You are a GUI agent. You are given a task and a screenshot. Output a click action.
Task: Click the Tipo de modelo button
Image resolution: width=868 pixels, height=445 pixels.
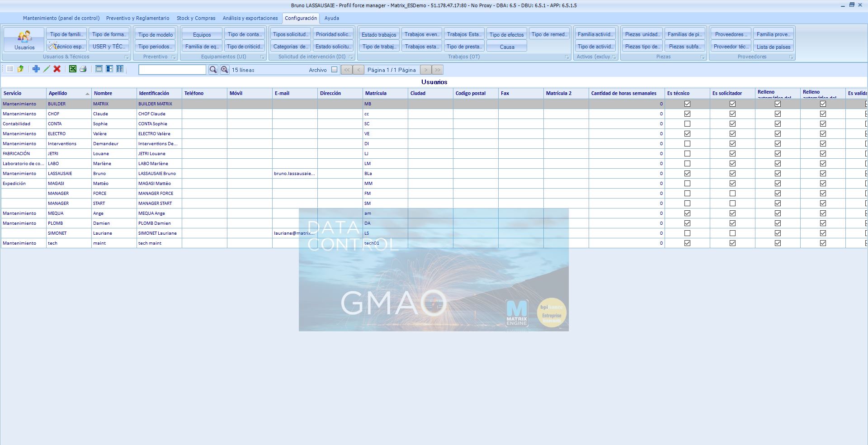pyautogui.click(x=156, y=34)
